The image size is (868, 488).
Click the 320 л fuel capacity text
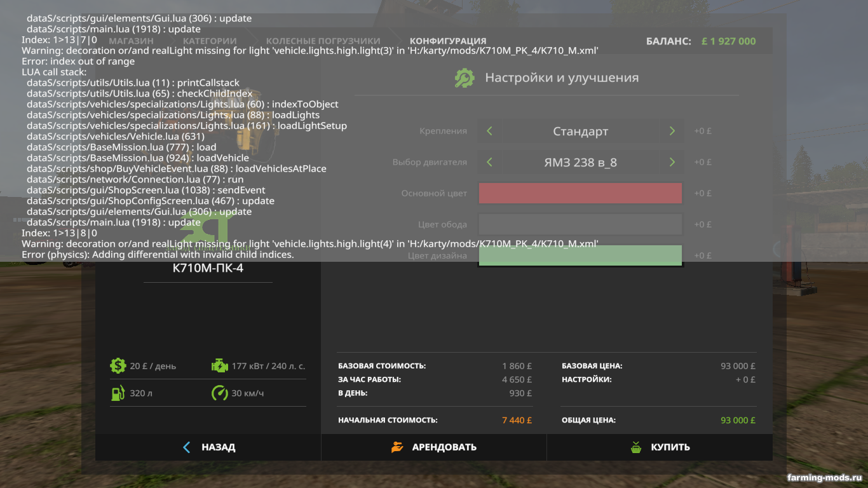click(x=141, y=393)
